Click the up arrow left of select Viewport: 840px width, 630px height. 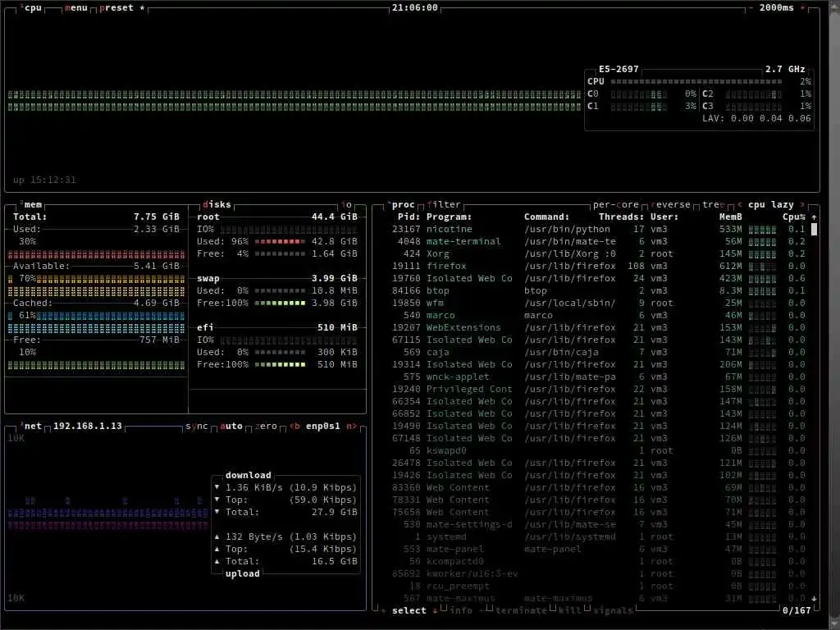[384, 610]
